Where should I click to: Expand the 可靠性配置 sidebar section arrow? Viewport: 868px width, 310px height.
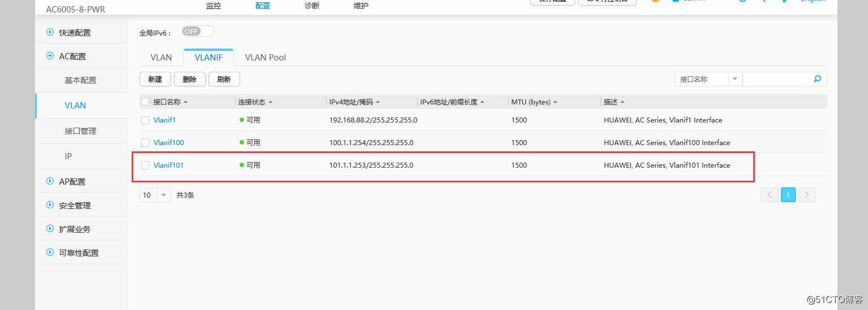pyautogui.click(x=50, y=252)
